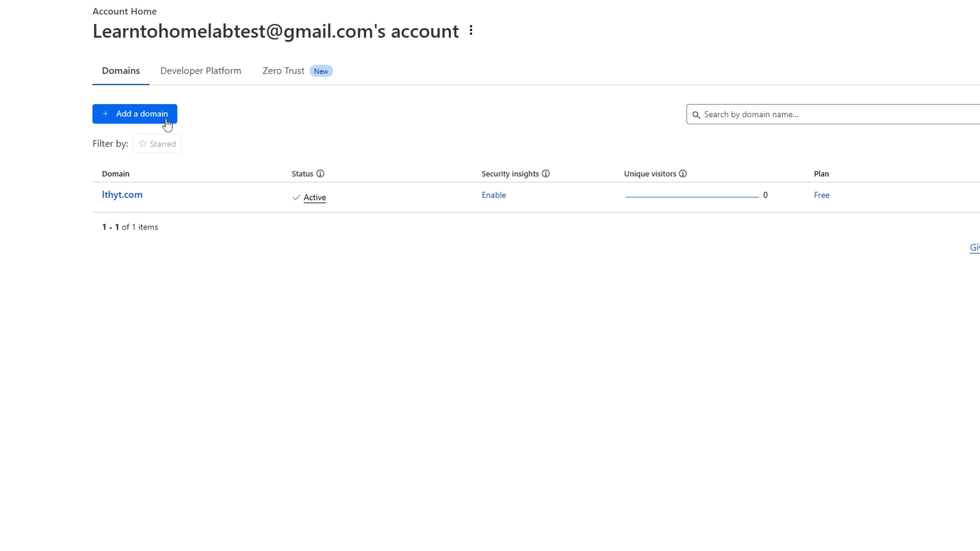Viewport: 980px width, 551px height.
Task: Select the Domains tab
Action: pyautogui.click(x=121, y=71)
